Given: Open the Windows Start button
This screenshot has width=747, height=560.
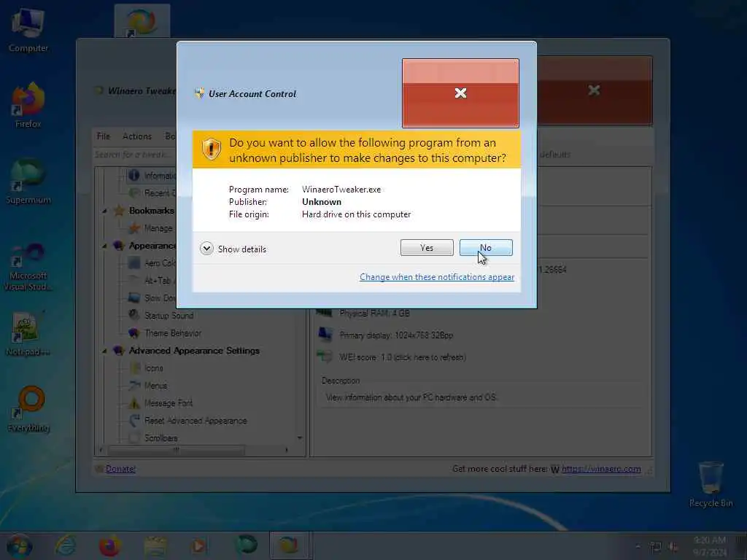Looking at the screenshot, I should point(20,546).
